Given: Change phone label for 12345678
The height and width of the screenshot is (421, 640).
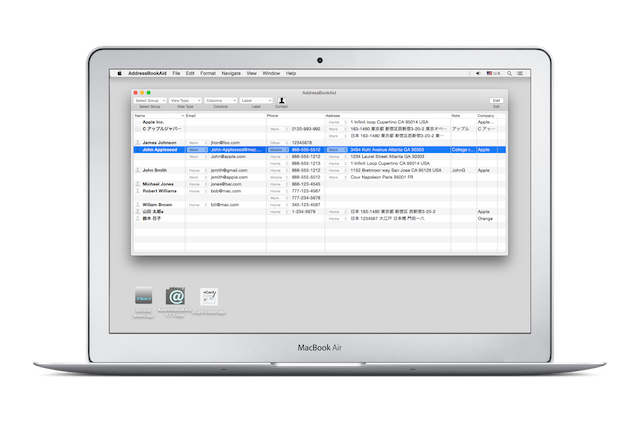Looking at the screenshot, I should (x=279, y=143).
